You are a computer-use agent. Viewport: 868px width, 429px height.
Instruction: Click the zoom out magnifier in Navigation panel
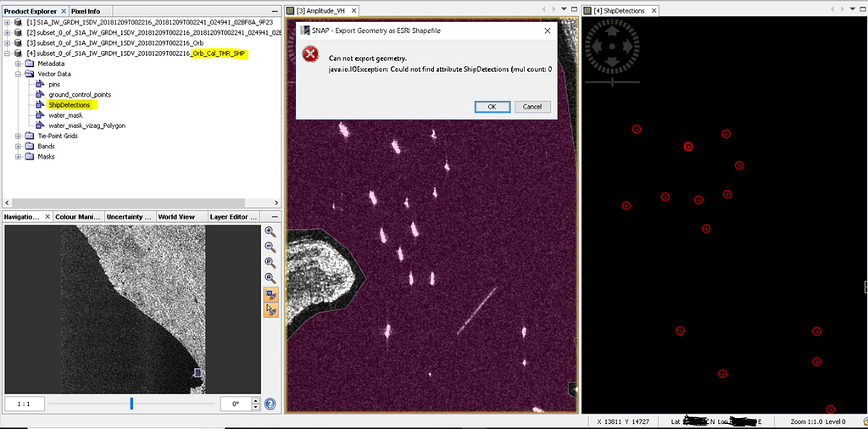coord(270,247)
